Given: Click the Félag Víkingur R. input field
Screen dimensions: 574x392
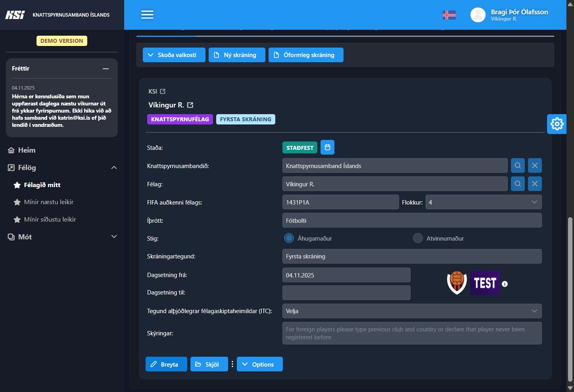Looking at the screenshot, I should 395,184.
